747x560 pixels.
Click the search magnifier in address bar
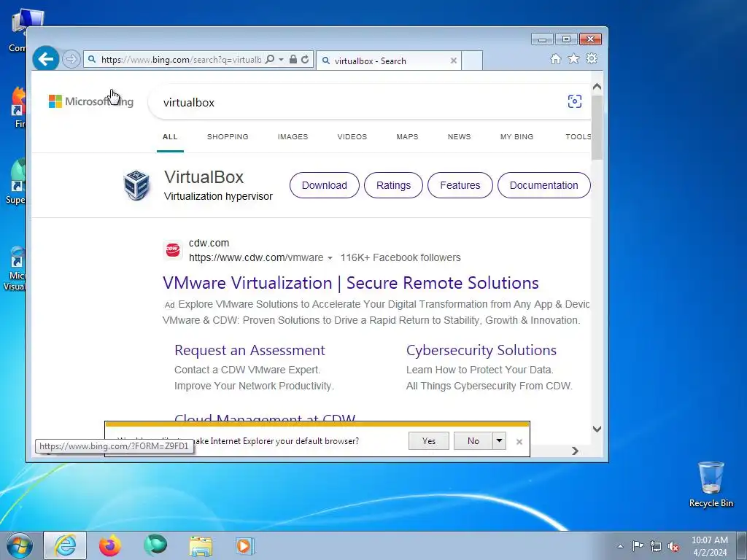(x=270, y=60)
